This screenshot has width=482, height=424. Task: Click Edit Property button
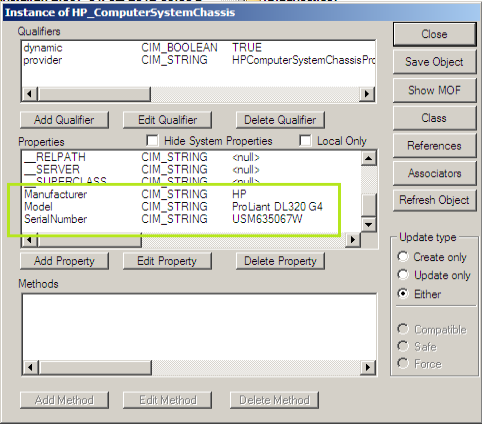pyautogui.click(x=167, y=261)
